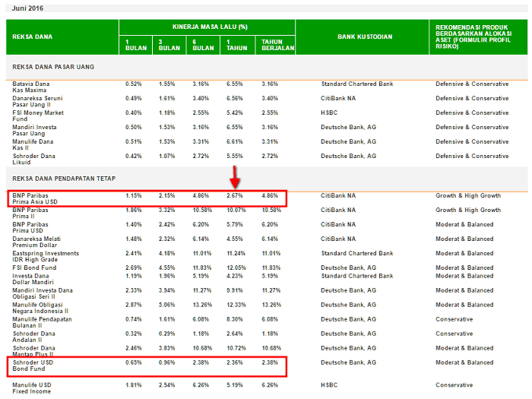Select Moderat & Balanced in FSI Bond Fund row
The height and width of the screenshot is (399, 532).
coord(464,268)
